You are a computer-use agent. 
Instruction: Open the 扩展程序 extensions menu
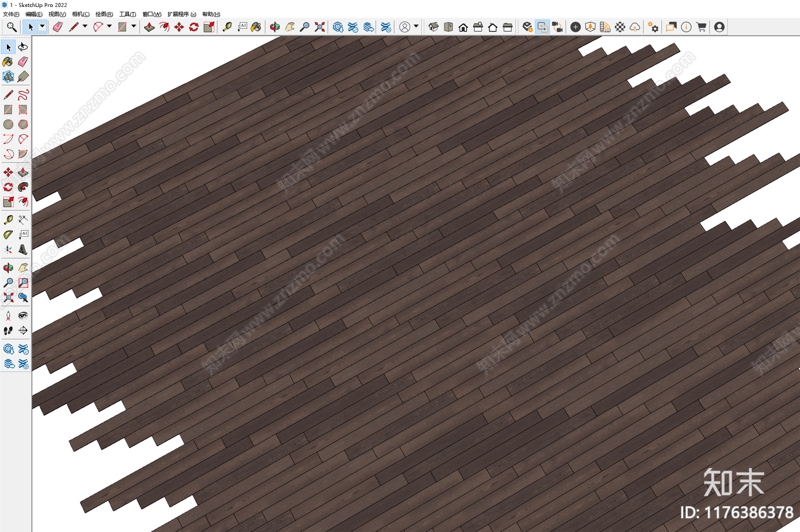[181, 14]
